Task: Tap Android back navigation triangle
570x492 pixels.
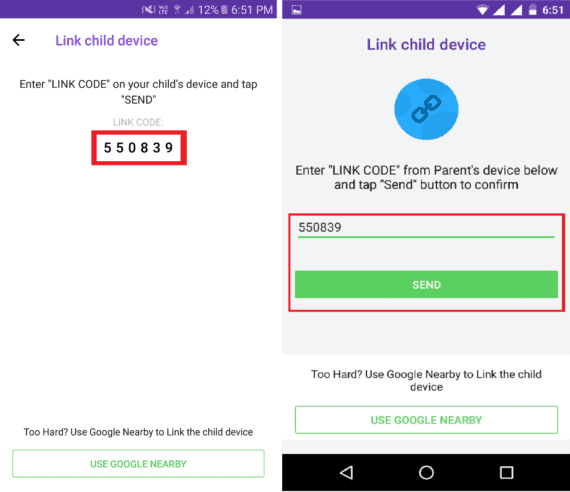Action: pos(346,473)
